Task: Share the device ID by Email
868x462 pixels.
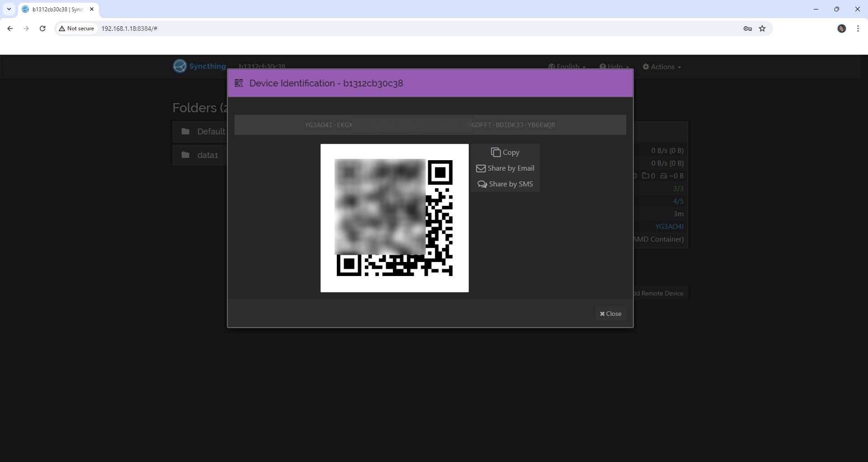Action: tap(505, 168)
